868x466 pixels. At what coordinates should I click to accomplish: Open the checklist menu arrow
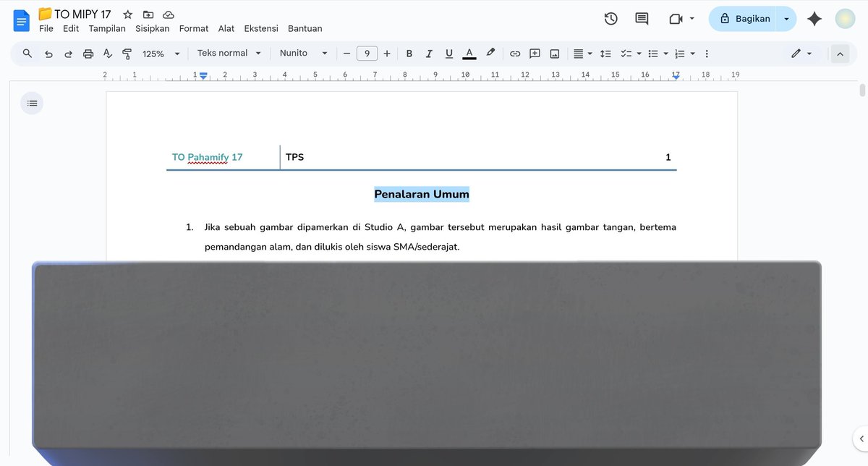point(639,54)
